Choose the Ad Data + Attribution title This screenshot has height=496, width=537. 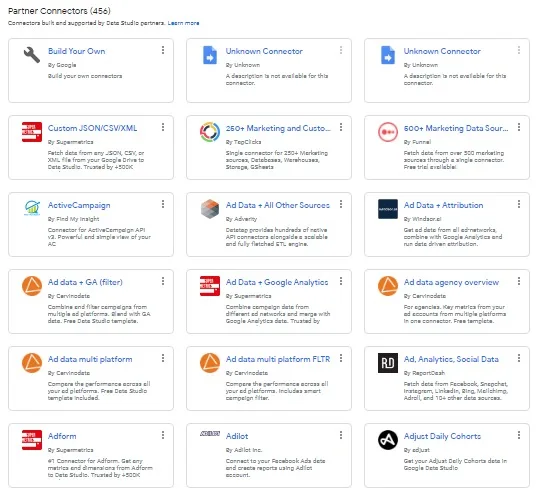pos(444,205)
